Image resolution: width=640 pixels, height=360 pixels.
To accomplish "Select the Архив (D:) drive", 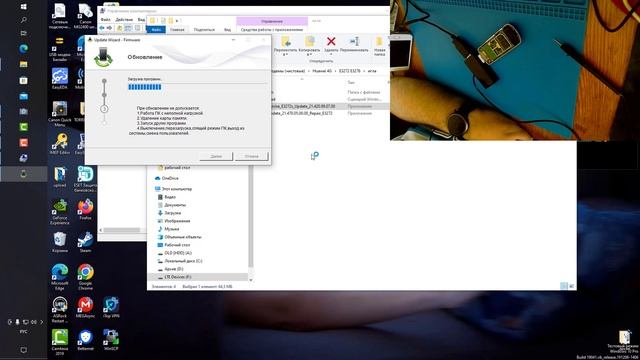I will pyautogui.click(x=170, y=269).
